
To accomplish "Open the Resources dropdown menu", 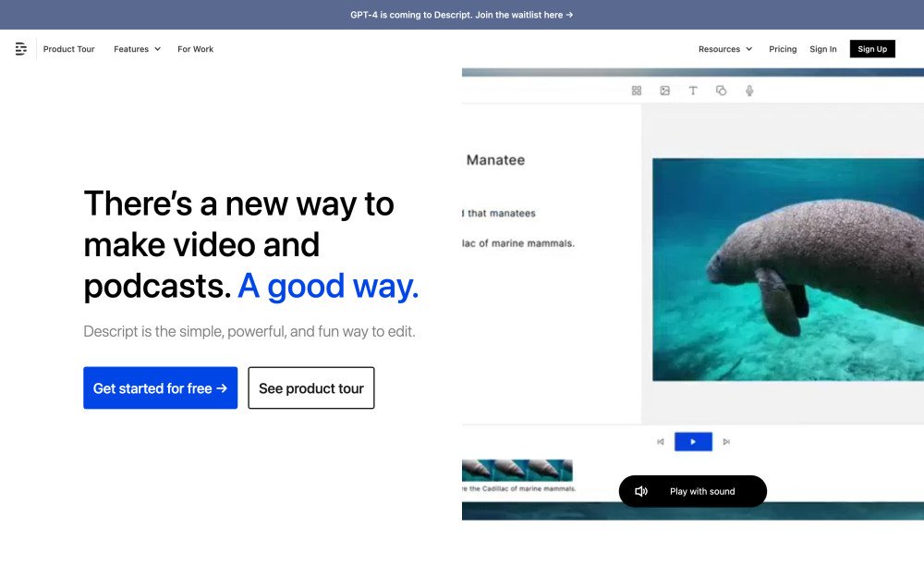I will pyautogui.click(x=725, y=49).
